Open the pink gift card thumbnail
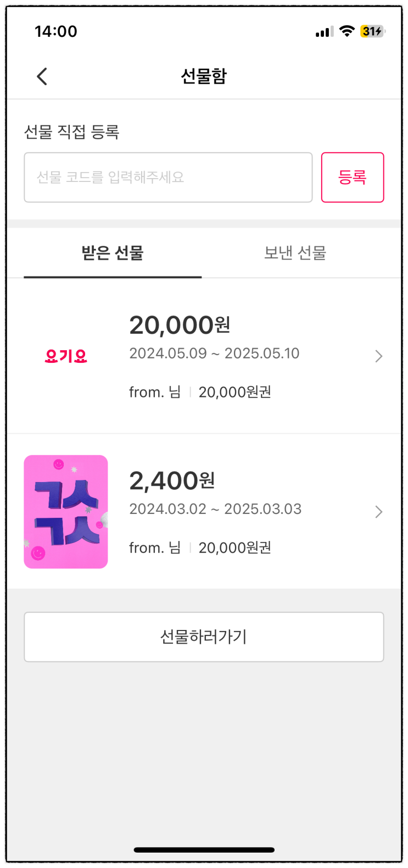Viewport: 408px width, 868px height. pyautogui.click(x=66, y=512)
